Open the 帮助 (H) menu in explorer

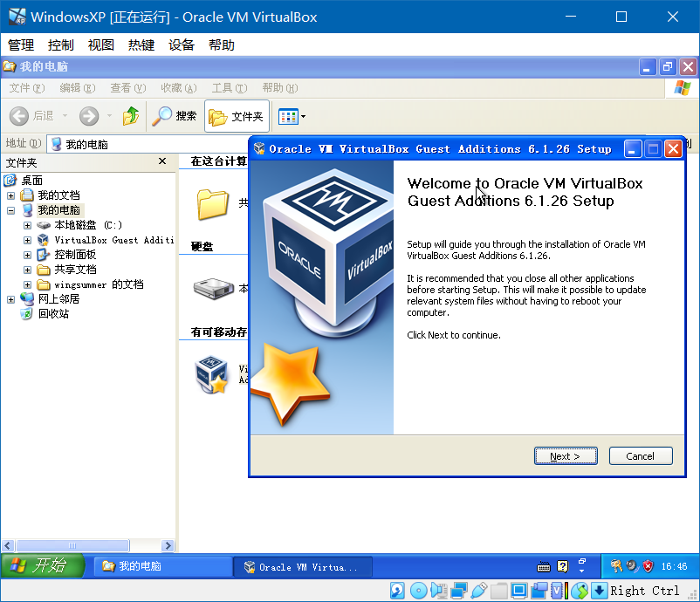280,88
